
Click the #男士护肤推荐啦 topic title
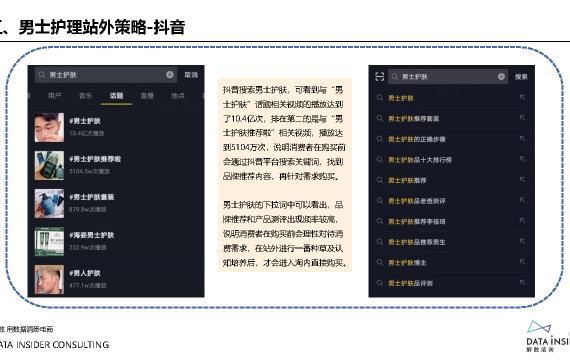click(95, 159)
